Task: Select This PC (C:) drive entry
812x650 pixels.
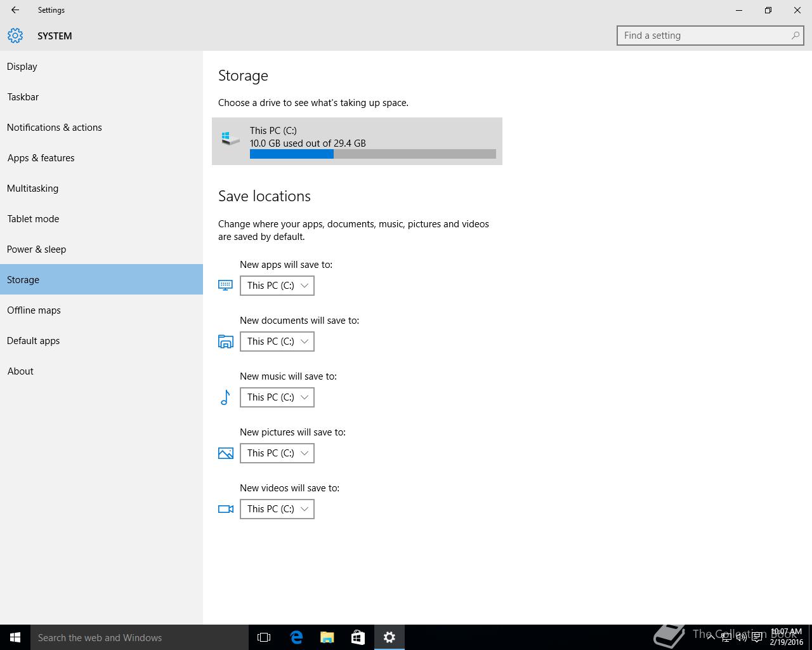Action: (x=357, y=141)
